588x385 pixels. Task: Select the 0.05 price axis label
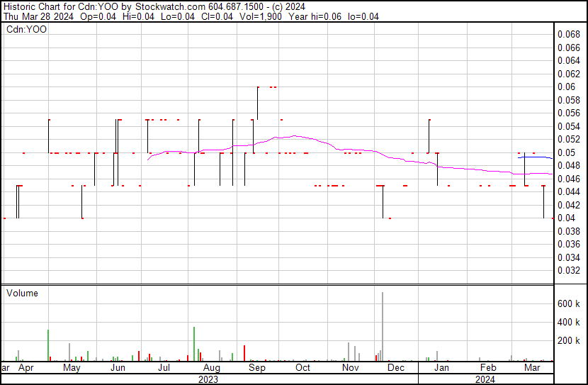(566, 152)
